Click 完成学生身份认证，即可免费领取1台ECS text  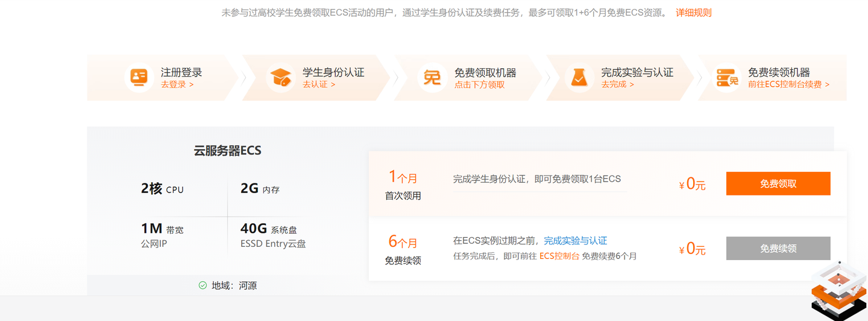tap(536, 179)
